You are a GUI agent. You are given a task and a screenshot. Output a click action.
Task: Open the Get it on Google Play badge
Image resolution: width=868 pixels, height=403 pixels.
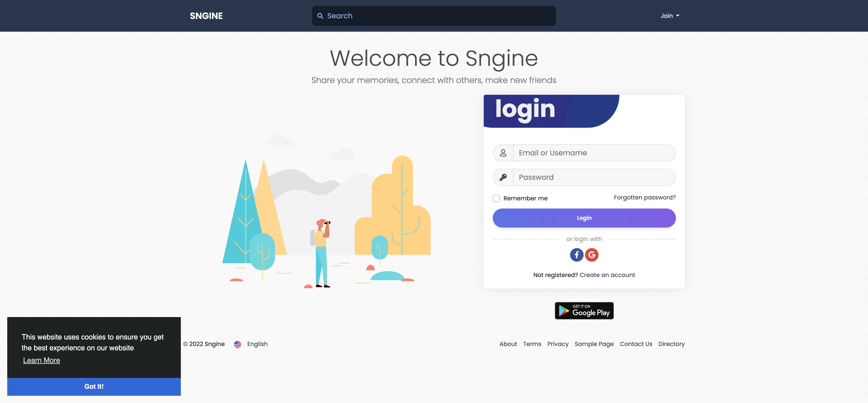584,311
